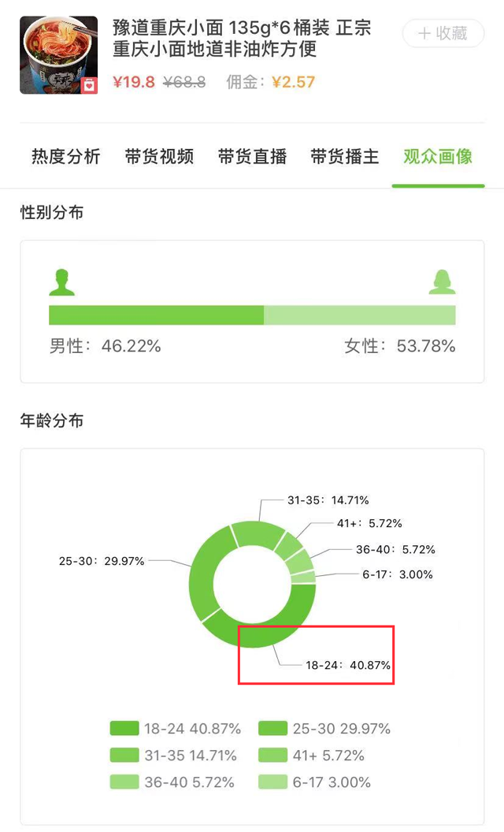
Task: Click the plus icon in 收藏 button
Action: coord(424,33)
